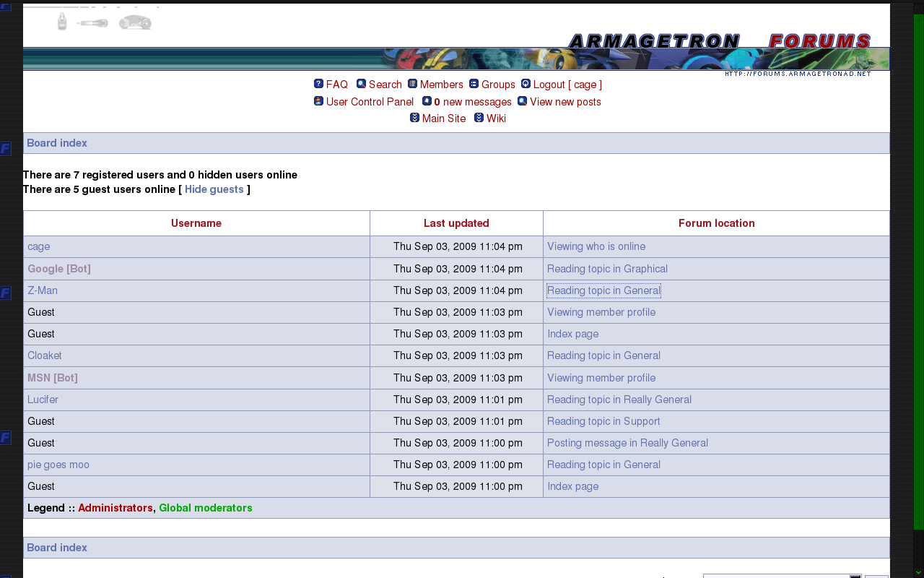Open the jump-to dropdown at page bottom
Viewport: 924px width, 578px height.
tap(783, 576)
